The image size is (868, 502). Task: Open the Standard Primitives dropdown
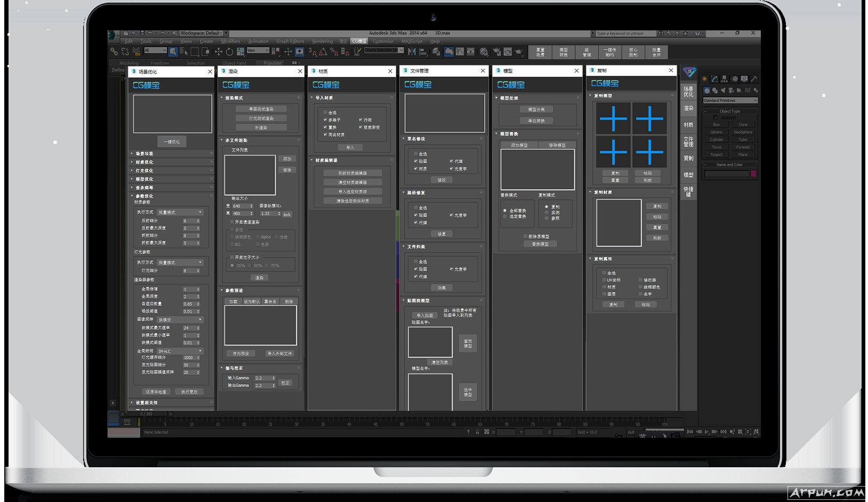pyautogui.click(x=730, y=100)
